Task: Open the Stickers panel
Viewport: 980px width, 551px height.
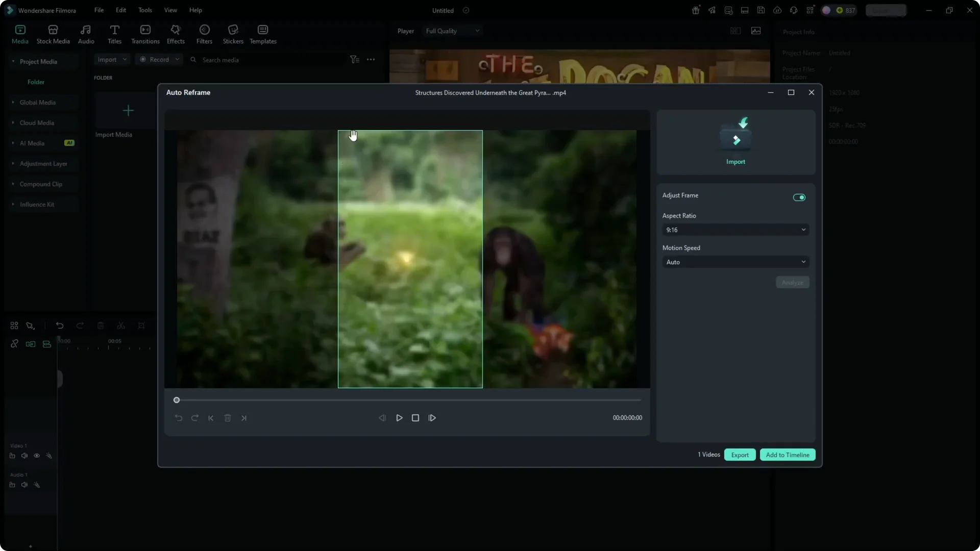Action: point(233,34)
